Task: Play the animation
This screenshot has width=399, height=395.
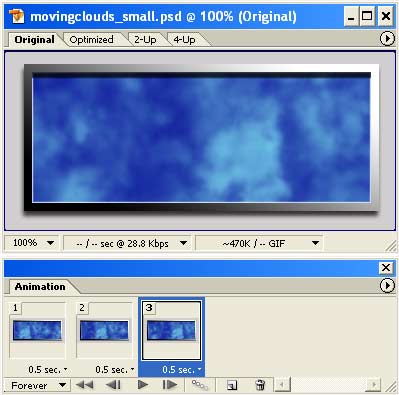Action: 143,385
